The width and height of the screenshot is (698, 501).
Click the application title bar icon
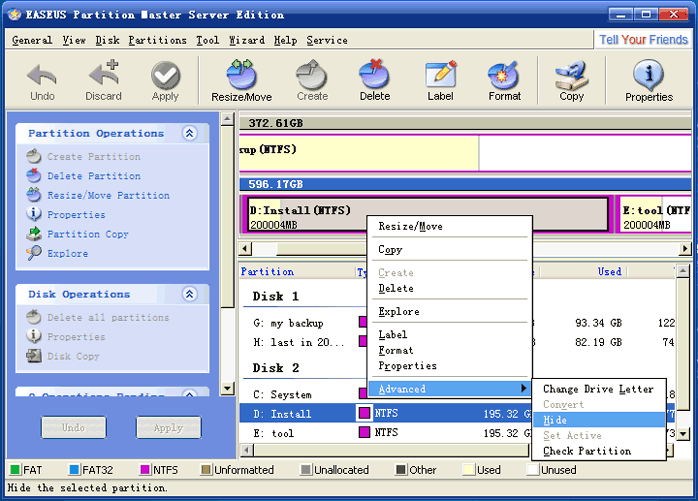[14, 14]
